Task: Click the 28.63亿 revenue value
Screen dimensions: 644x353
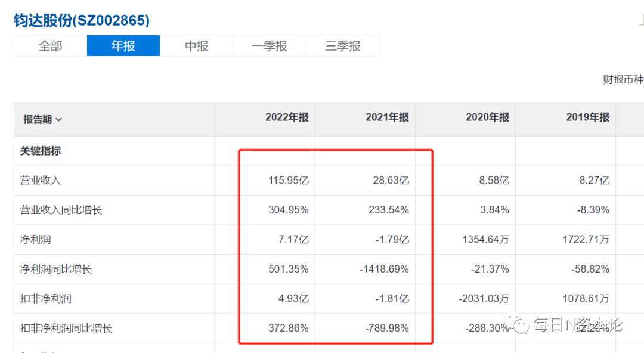Action: [391, 181]
